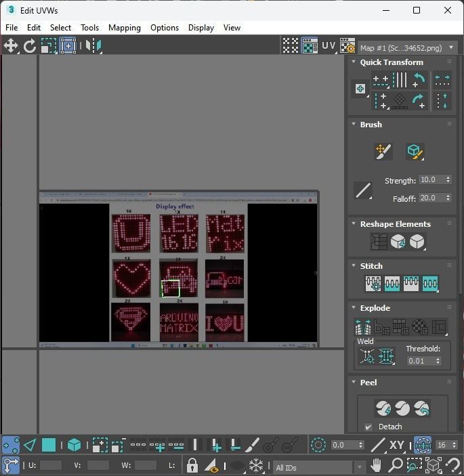The height and width of the screenshot is (476, 464).
Task: Select the Move Selected Subobject tool
Action: click(11, 46)
